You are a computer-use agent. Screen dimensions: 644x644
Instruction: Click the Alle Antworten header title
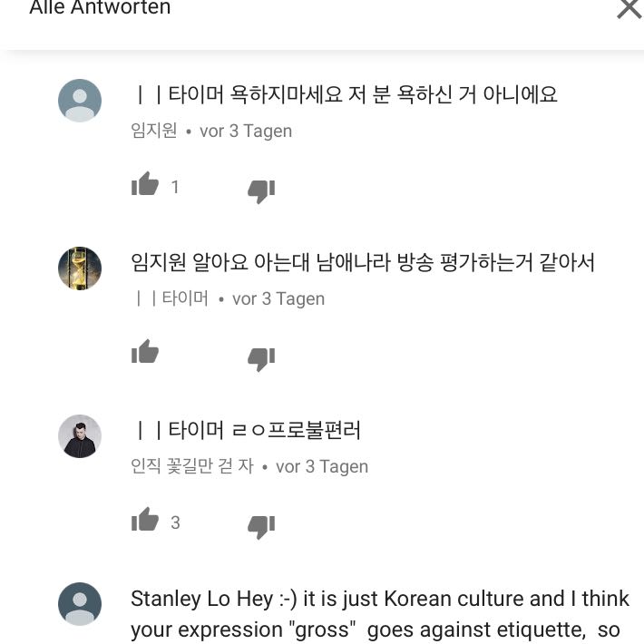[100, 9]
